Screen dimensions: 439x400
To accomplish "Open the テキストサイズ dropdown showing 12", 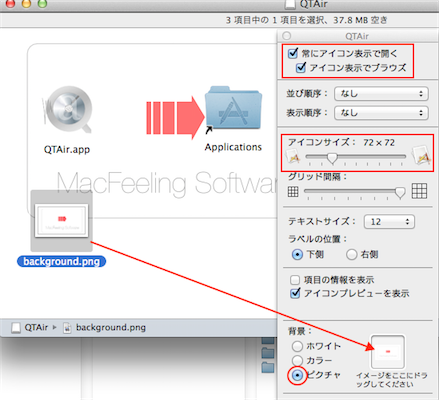I will (389, 222).
